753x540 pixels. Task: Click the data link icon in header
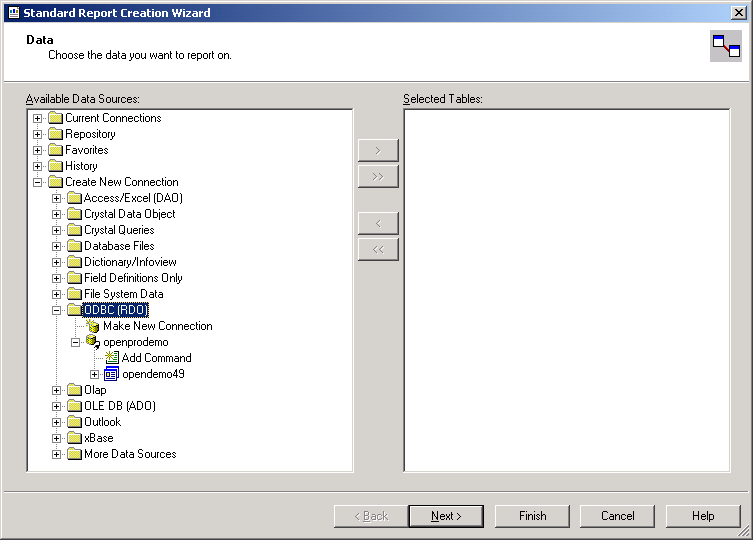pyautogui.click(x=725, y=46)
